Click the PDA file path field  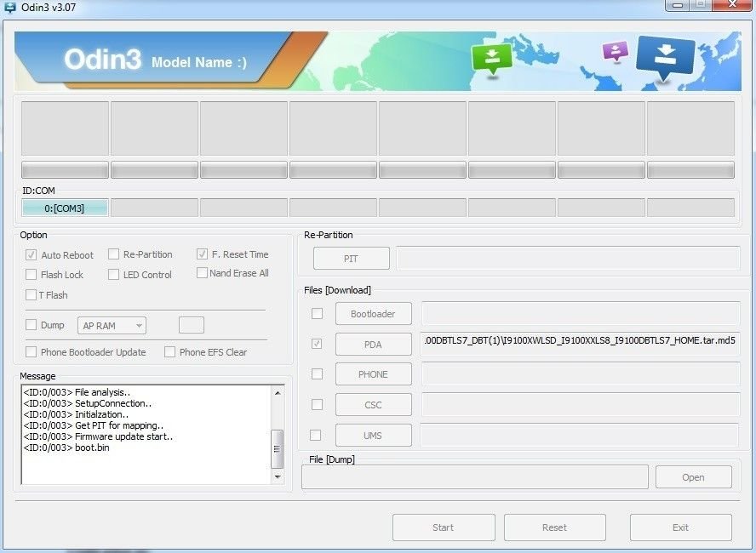(581, 341)
